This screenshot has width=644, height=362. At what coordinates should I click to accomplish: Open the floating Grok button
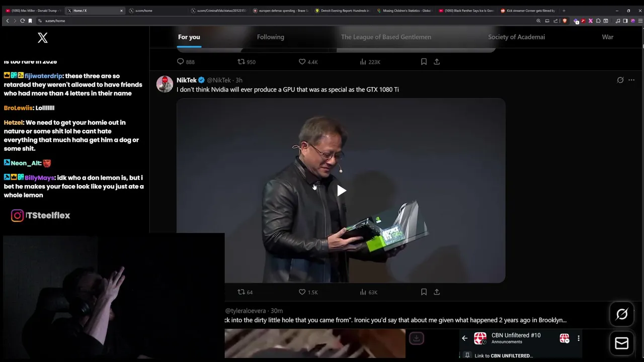pos(622,314)
